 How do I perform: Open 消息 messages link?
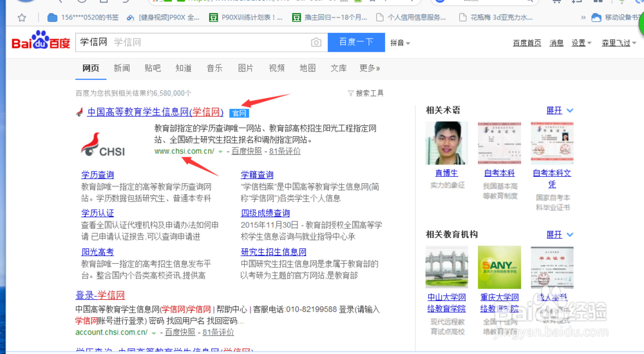point(556,43)
